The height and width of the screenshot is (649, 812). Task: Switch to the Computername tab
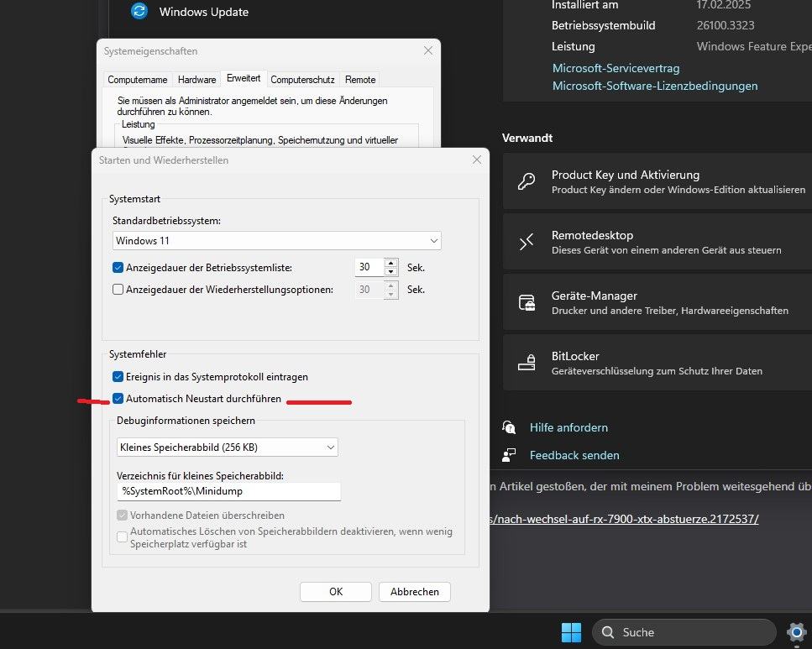click(137, 79)
